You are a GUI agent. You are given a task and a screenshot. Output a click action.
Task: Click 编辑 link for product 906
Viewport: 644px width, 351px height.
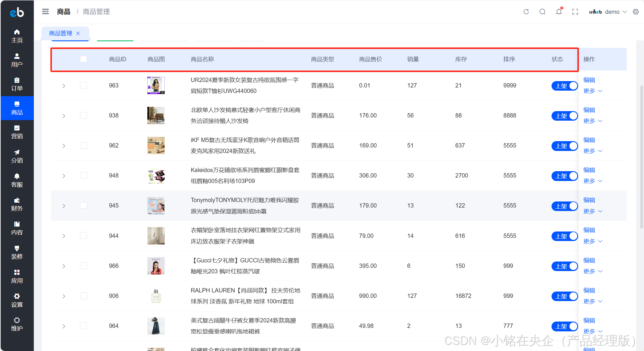[589, 290]
